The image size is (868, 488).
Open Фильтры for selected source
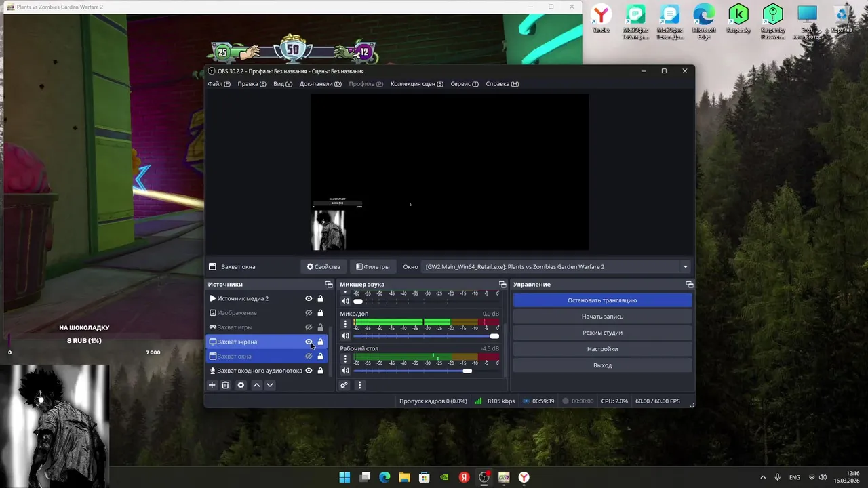(x=373, y=267)
